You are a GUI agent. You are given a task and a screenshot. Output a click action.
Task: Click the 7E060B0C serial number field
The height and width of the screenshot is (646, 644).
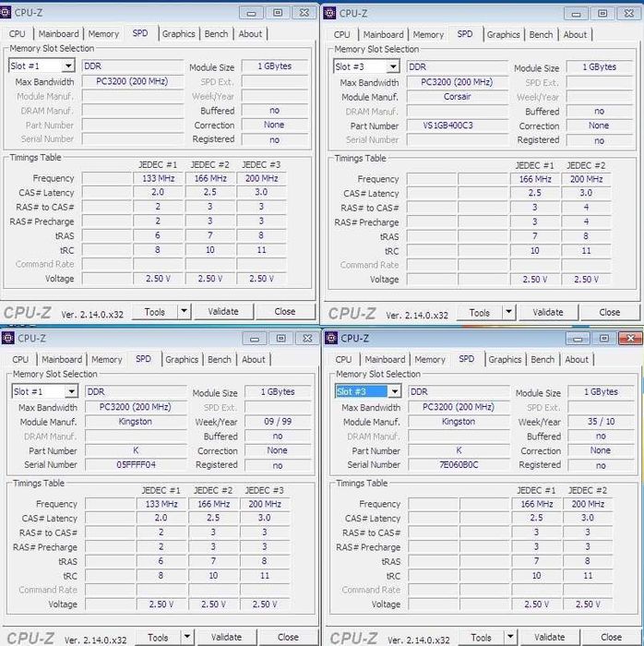click(x=459, y=465)
